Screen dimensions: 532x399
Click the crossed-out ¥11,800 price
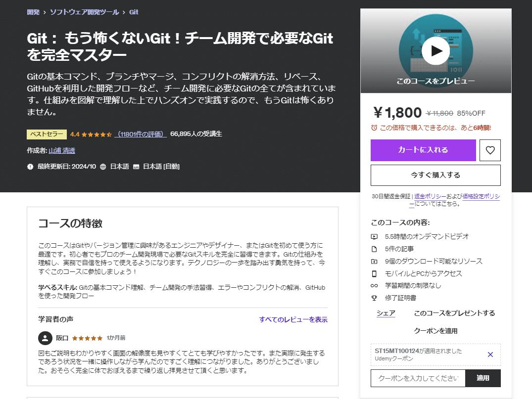[439, 113]
